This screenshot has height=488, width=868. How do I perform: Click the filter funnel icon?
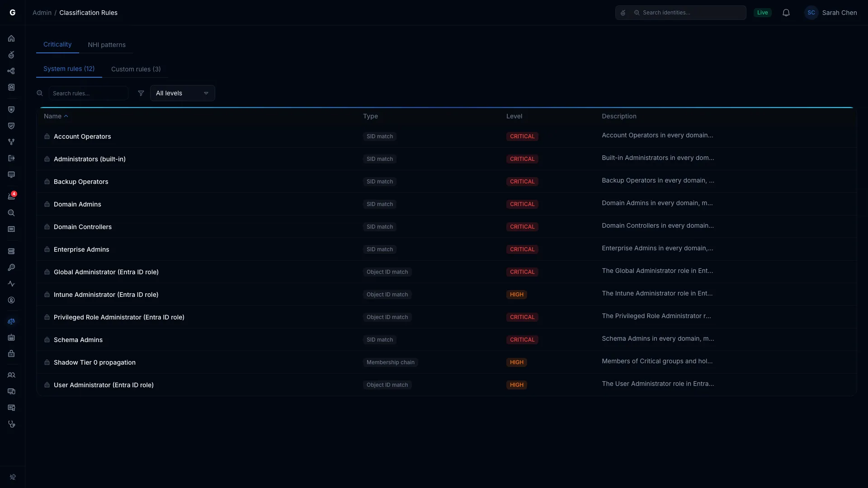141,93
